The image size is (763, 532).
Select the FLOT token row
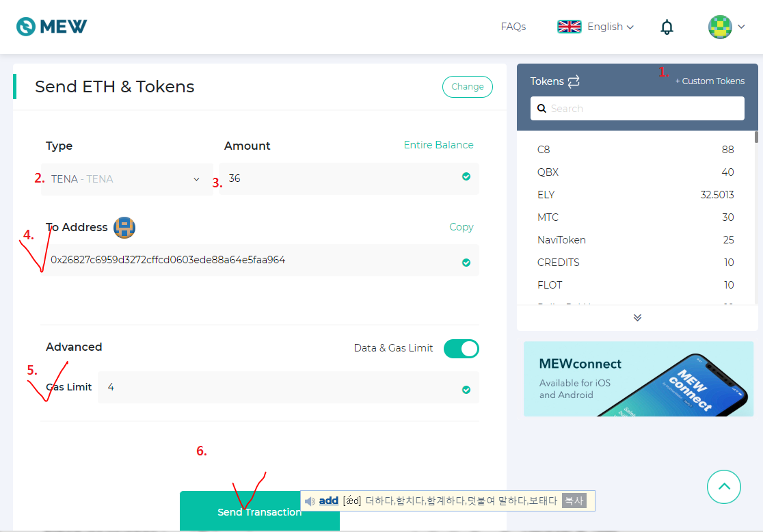[x=636, y=284]
